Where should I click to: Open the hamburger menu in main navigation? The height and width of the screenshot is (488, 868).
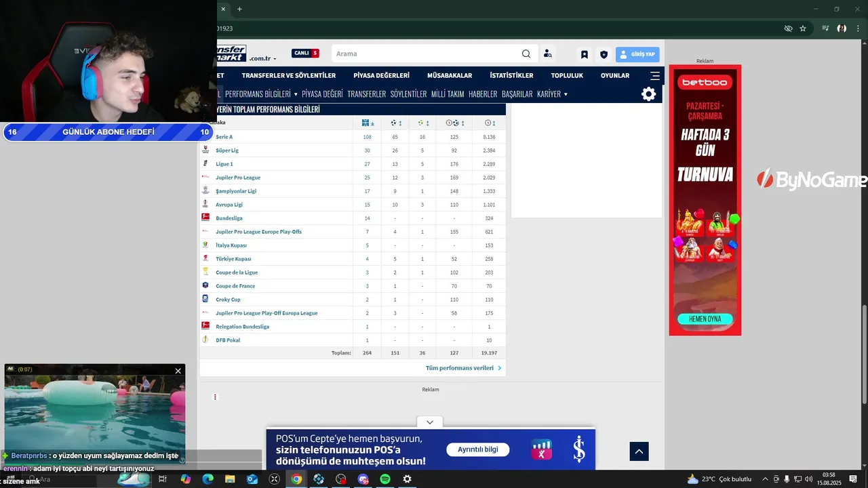655,76
